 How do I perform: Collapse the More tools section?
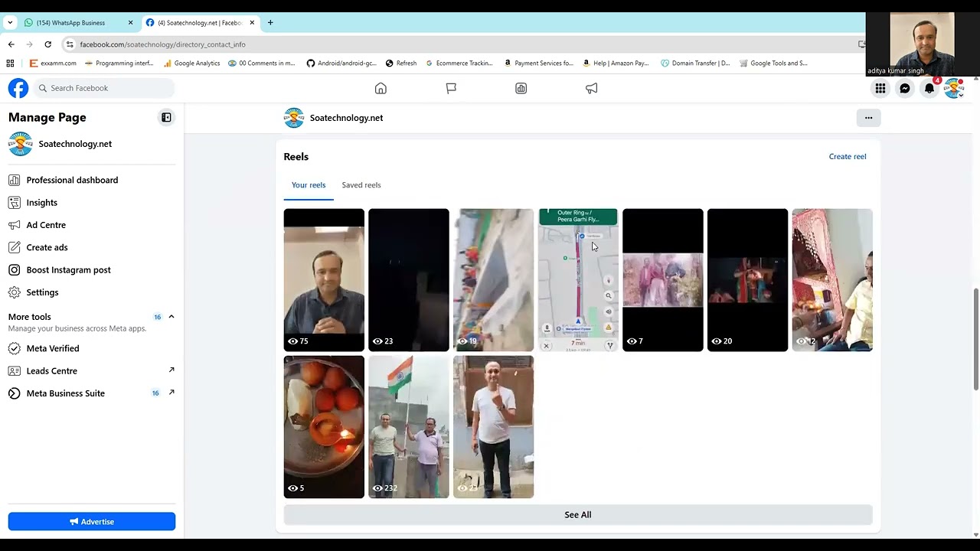[171, 317]
